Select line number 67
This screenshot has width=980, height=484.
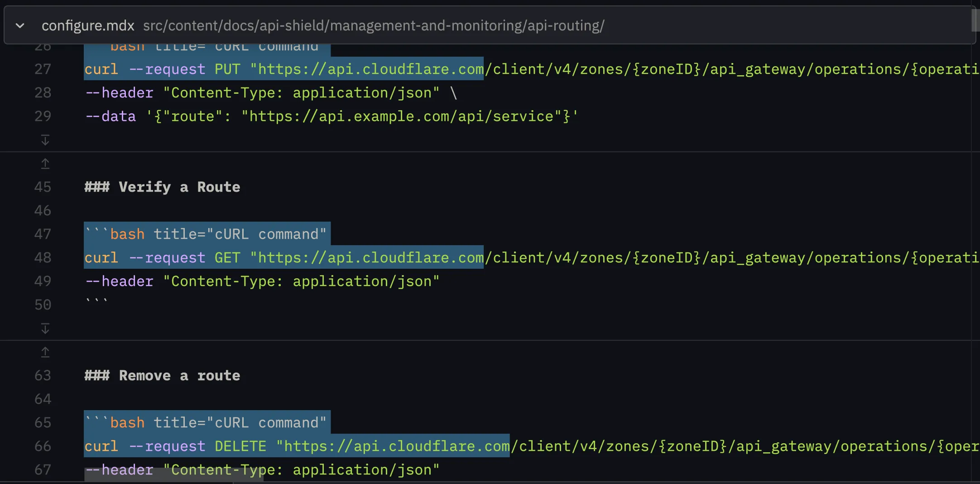coord(43,469)
